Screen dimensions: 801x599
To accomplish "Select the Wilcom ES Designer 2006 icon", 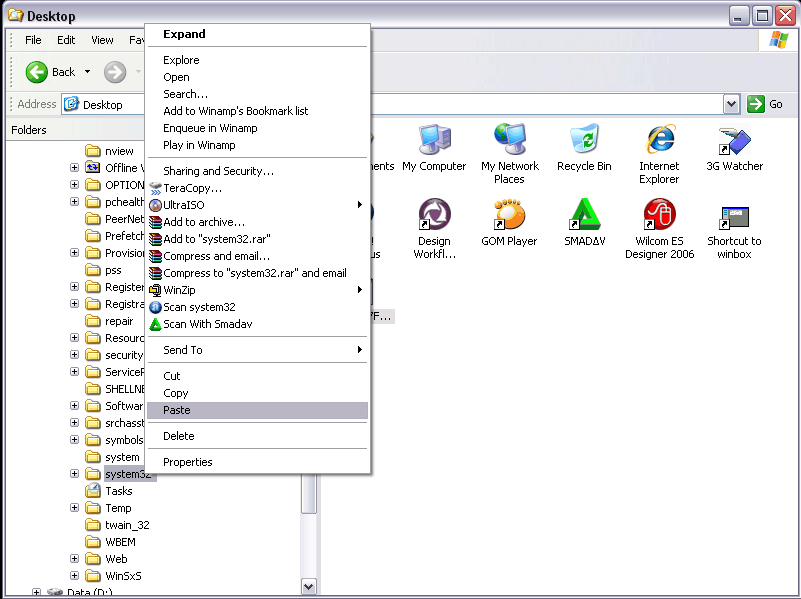I will tap(659, 214).
